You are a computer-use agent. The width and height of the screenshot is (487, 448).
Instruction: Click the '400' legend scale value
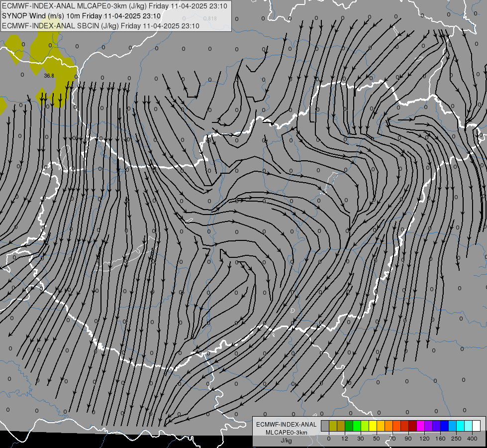(x=472, y=439)
